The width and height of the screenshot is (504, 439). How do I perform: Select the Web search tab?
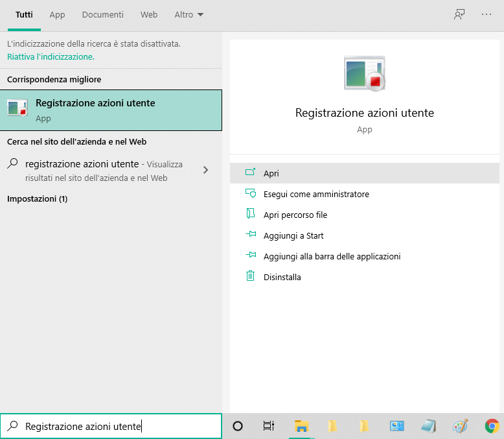[149, 14]
